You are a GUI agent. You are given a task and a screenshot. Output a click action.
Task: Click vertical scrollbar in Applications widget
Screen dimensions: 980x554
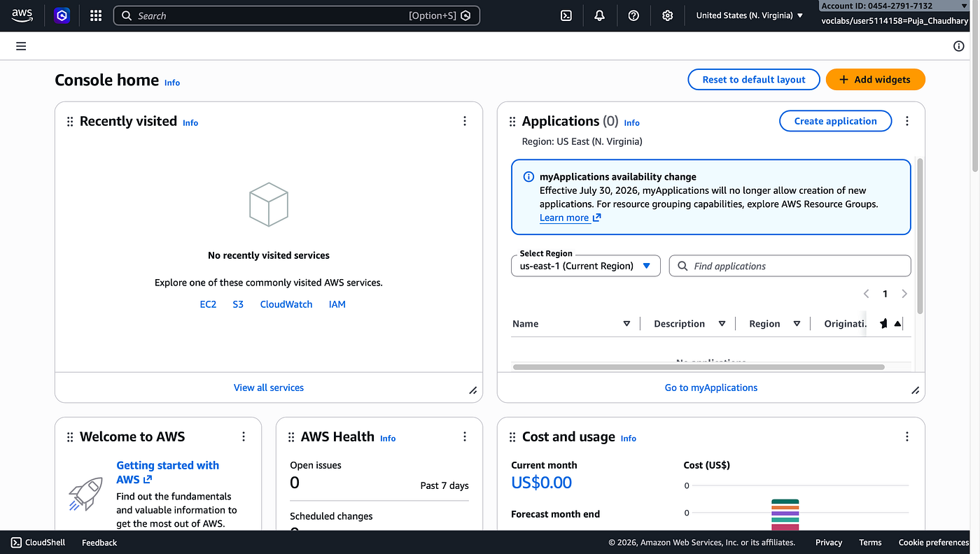[x=920, y=236]
